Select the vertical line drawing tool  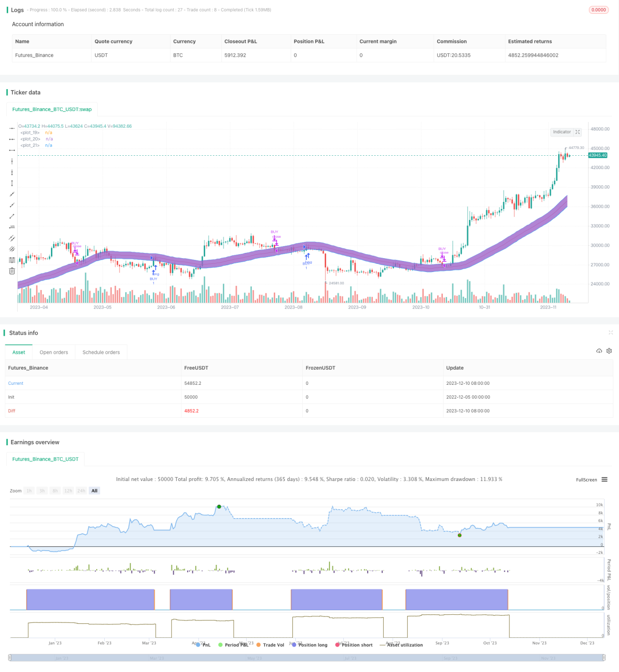coord(12,161)
